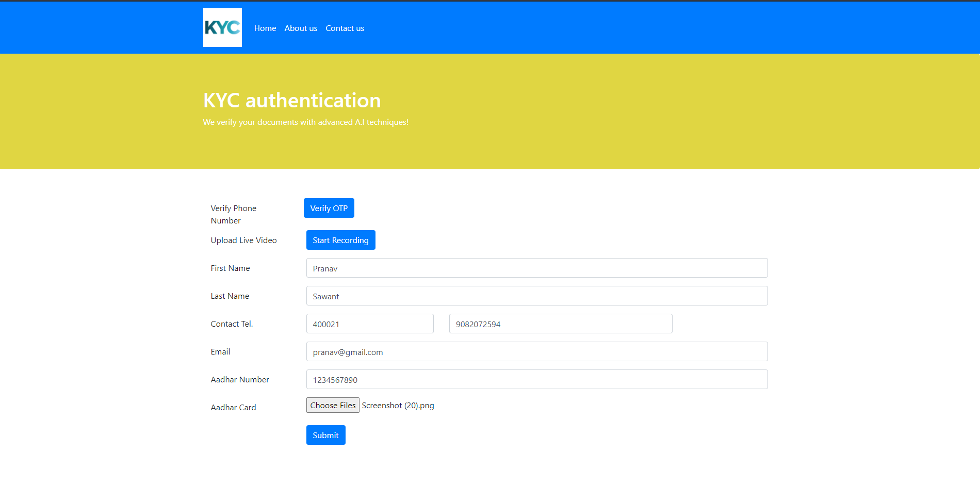Viewport: 980px width, 483px height.
Task: Click the Choose Files button for Aadhar Card
Action: point(332,405)
